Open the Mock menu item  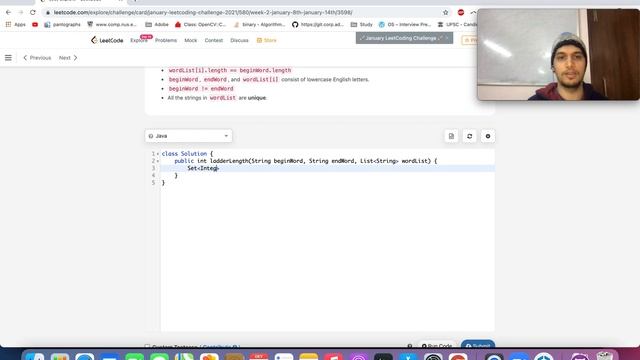coord(191,40)
